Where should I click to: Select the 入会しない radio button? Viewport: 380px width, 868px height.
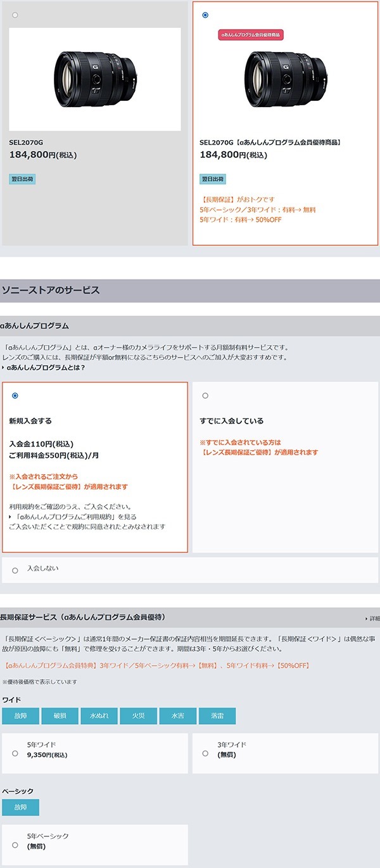click(15, 571)
